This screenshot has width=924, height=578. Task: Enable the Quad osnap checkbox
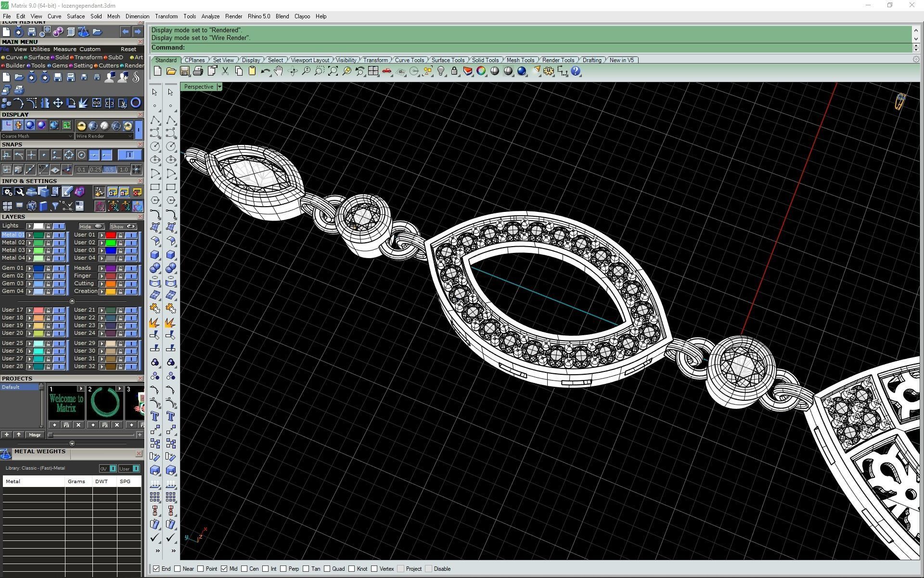pyautogui.click(x=327, y=569)
